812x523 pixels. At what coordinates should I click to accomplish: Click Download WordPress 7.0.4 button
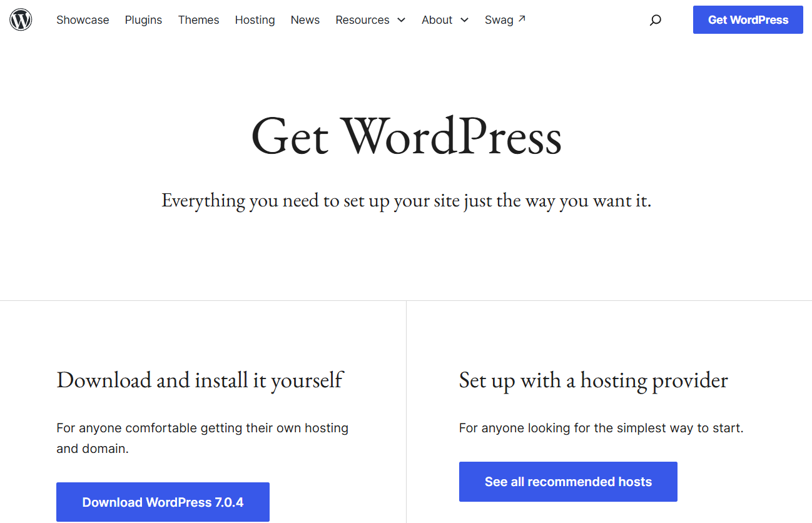click(x=163, y=502)
